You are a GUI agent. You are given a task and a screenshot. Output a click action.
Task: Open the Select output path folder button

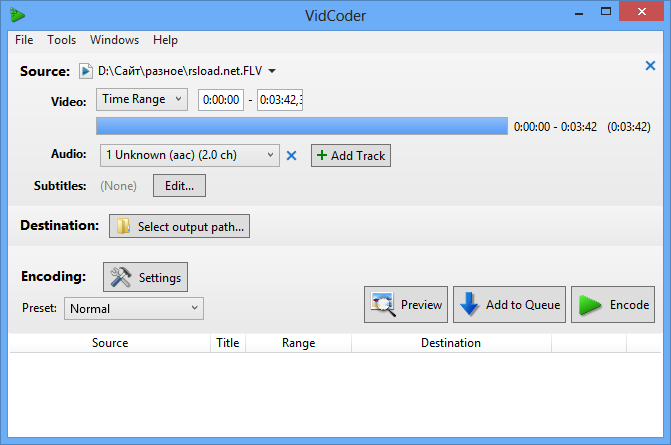(x=179, y=226)
